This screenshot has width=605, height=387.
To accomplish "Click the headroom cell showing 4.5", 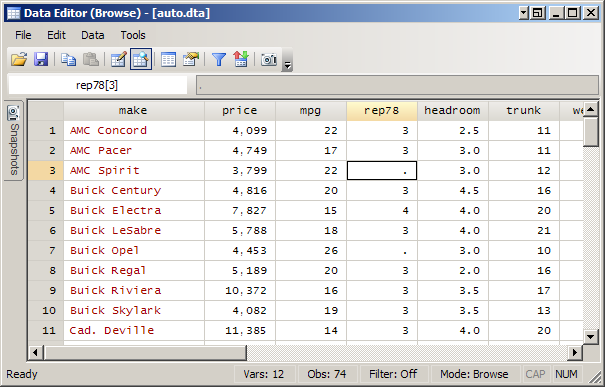I will click(453, 191).
